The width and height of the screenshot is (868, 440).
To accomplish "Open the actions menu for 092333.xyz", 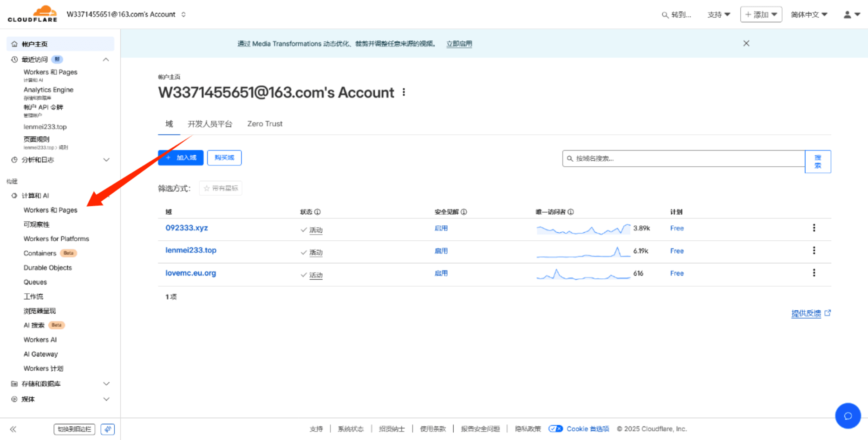I will click(814, 228).
